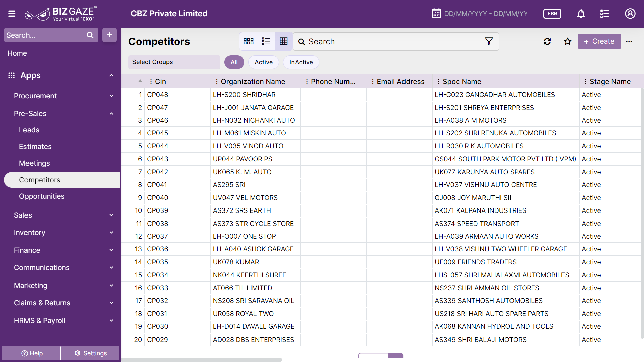
Task: Click LH-J001 JANATA GARAGE cell
Action: coord(256,108)
